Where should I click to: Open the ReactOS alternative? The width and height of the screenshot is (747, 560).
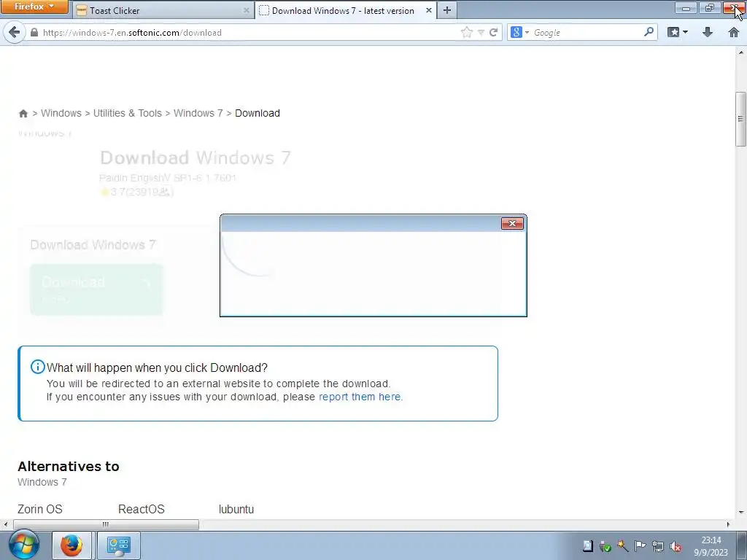[142, 509]
